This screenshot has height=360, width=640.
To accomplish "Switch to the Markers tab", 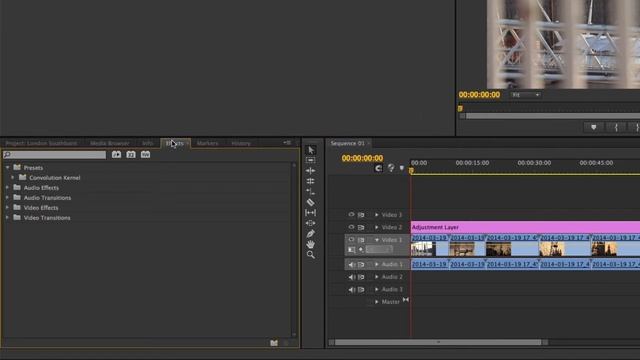I will pos(207,143).
